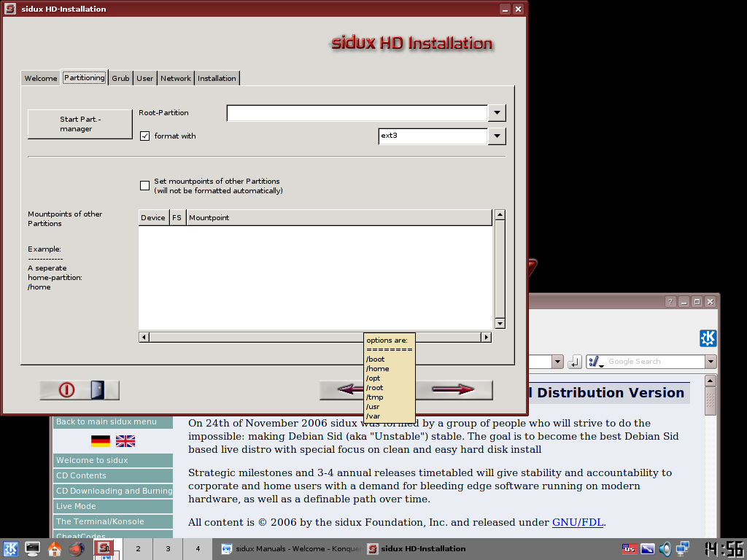The image size is (747, 560).
Task: Click the US keyboard layout flag in tray
Action: [630, 549]
